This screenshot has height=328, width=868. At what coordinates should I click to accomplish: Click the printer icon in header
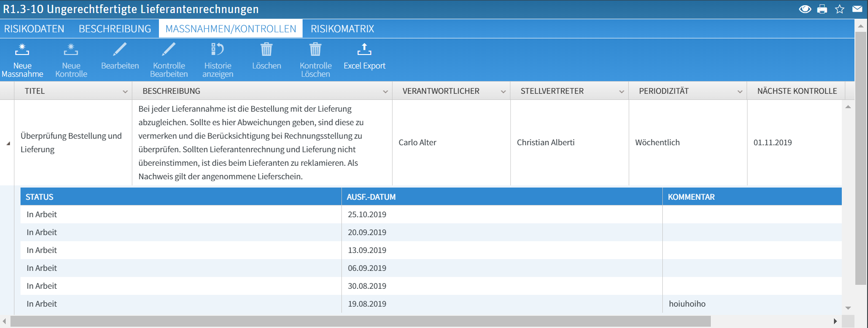coord(822,9)
